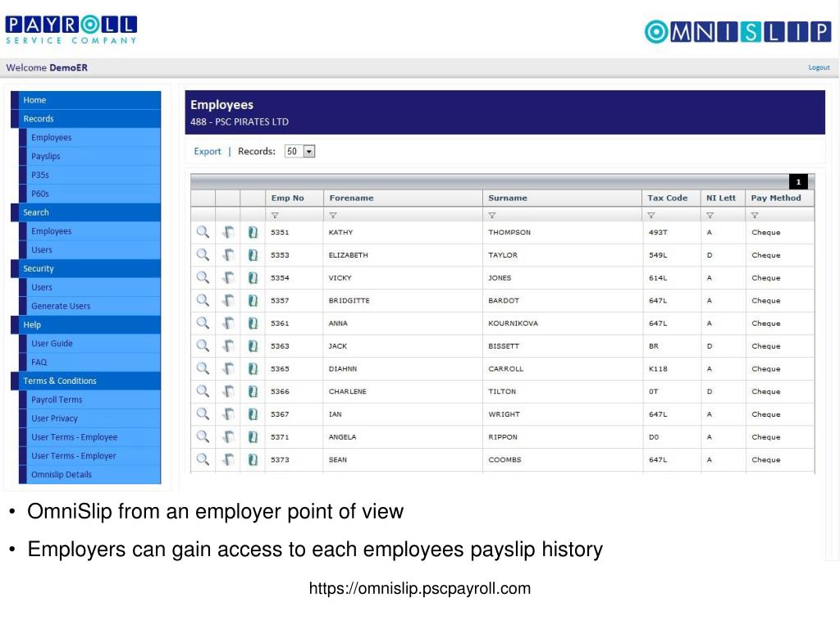The height and width of the screenshot is (630, 840).
Task: Click the magnifier icon for Angela Rippon
Action: click(x=203, y=437)
